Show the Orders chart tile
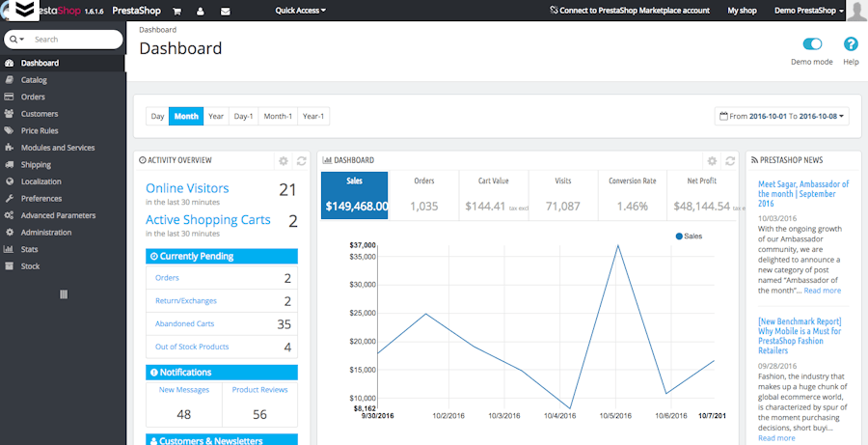The height and width of the screenshot is (445, 868). pos(424,195)
